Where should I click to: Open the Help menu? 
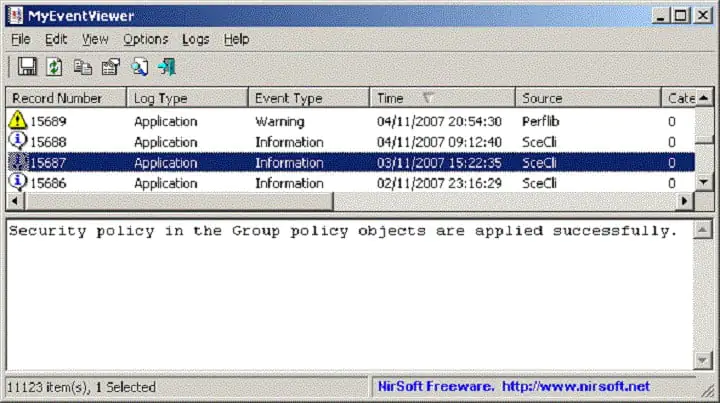click(236, 39)
